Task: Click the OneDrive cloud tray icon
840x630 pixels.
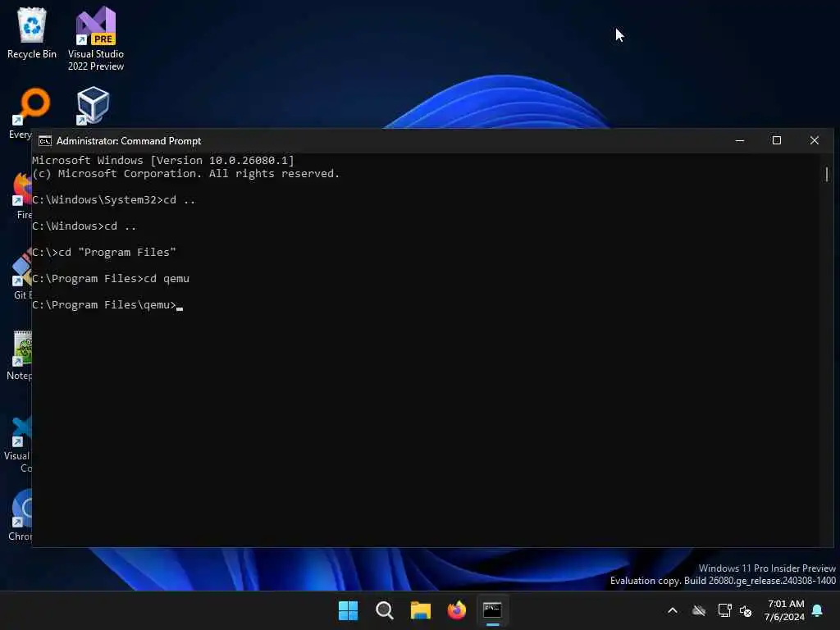Action: (x=699, y=610)
